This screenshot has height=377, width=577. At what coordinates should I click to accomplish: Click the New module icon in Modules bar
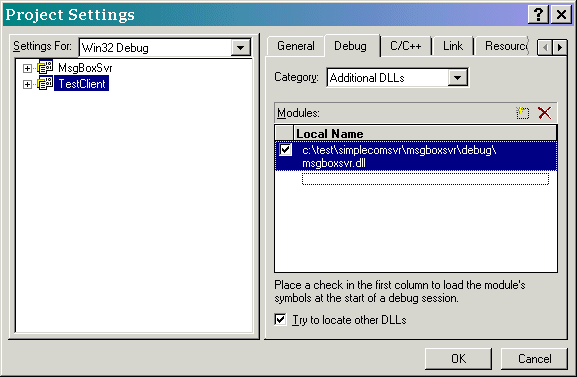pos(522,113)
